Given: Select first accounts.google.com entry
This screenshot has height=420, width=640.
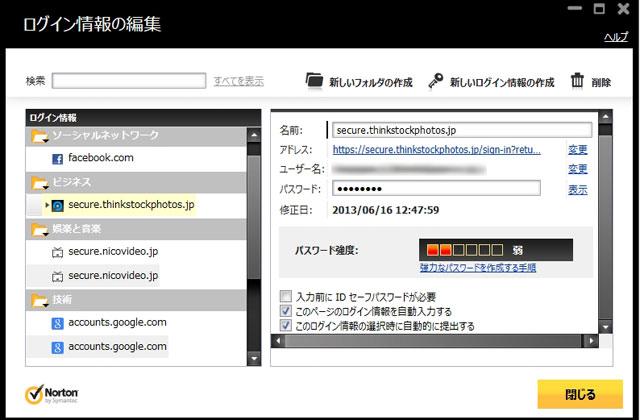Looking at the screenshot, I should click(x=117, y=322).
